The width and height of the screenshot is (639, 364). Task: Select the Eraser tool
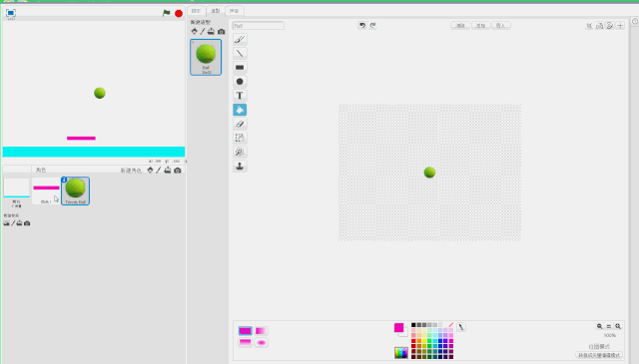coord(240,124)
